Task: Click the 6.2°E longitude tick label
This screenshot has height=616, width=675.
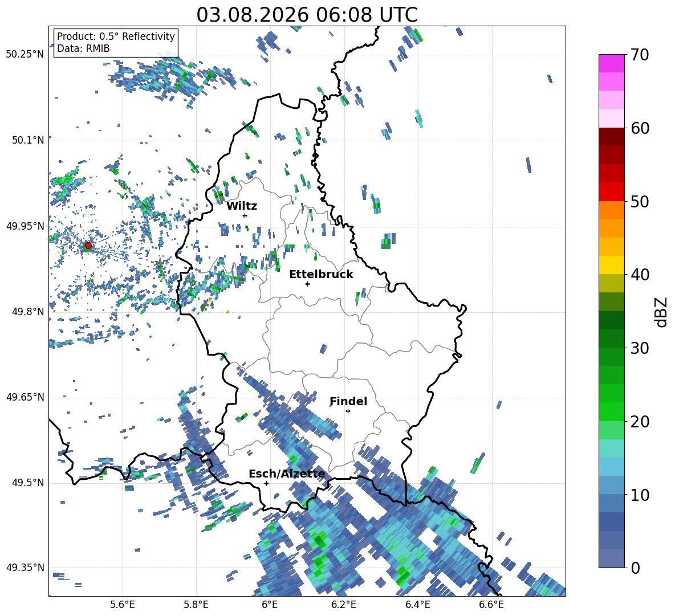Action: click(344, 605)
